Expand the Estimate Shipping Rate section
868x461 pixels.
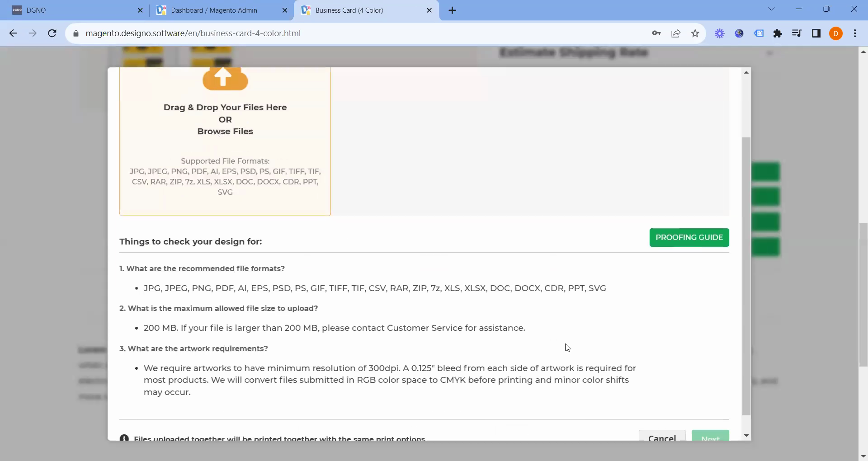coord(769,53)
